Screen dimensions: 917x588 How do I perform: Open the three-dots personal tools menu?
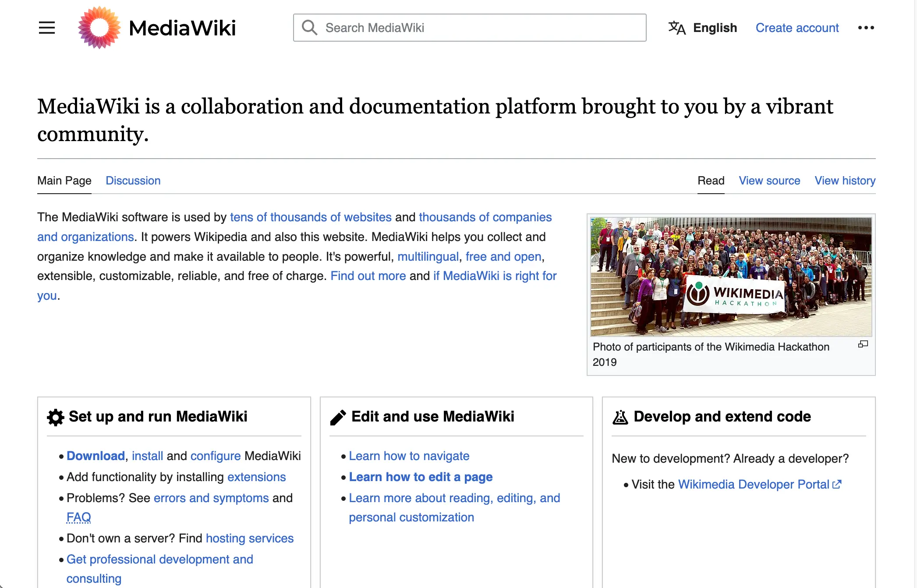pos(866,28)
